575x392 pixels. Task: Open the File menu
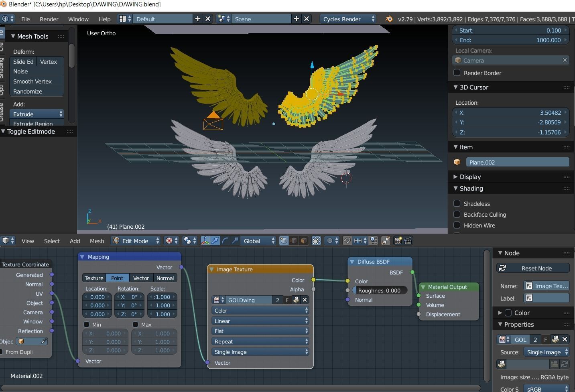point(25,19)
